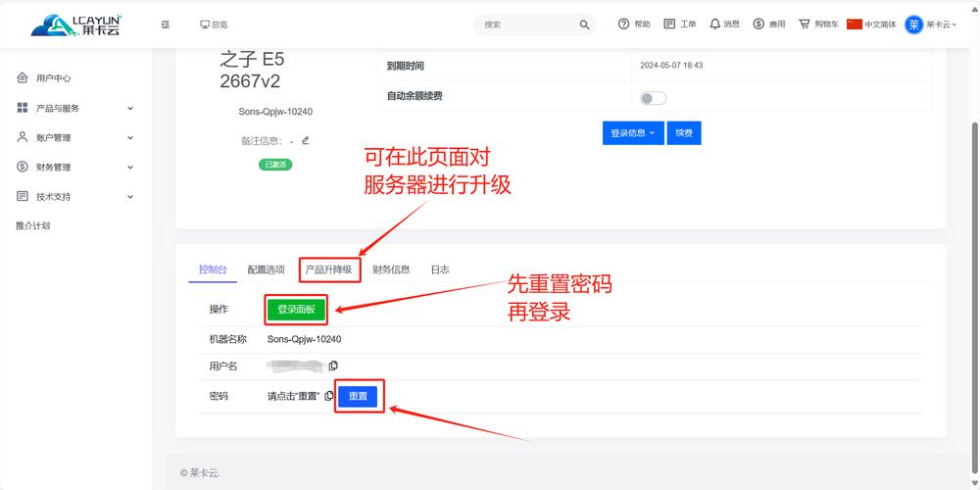This screenshot has width=980, height=490.
Task: Click the green 已激活 status badge
Action: coord(275,165)
